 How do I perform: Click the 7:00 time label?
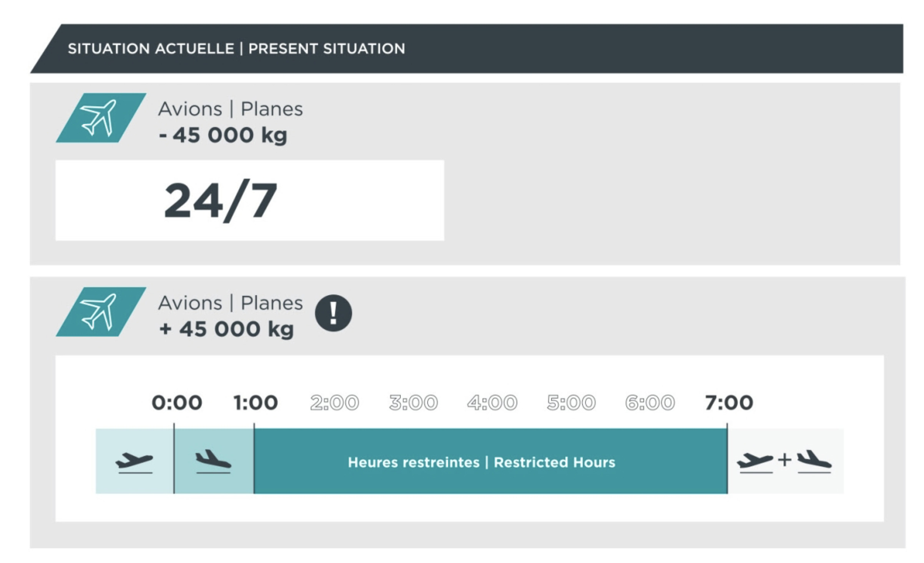[729, 403]
